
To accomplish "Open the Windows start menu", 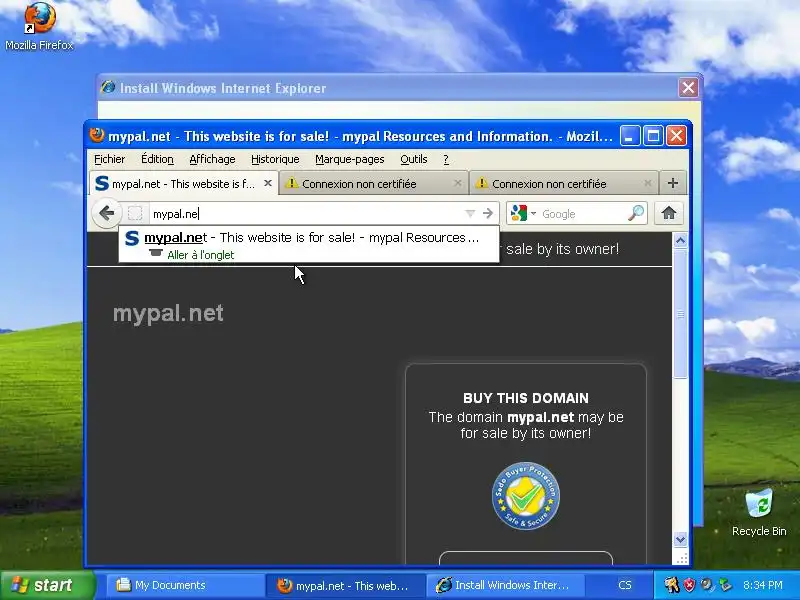I will tap(47, 585).
